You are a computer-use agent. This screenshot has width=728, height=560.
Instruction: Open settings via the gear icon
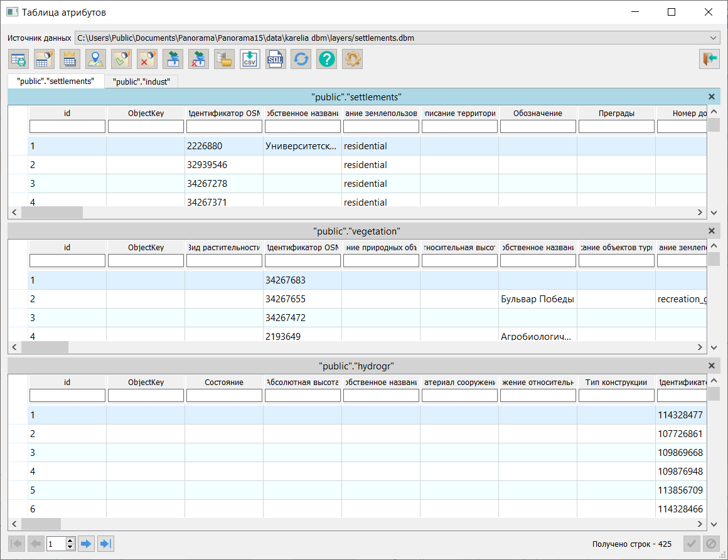coord(353,60)
